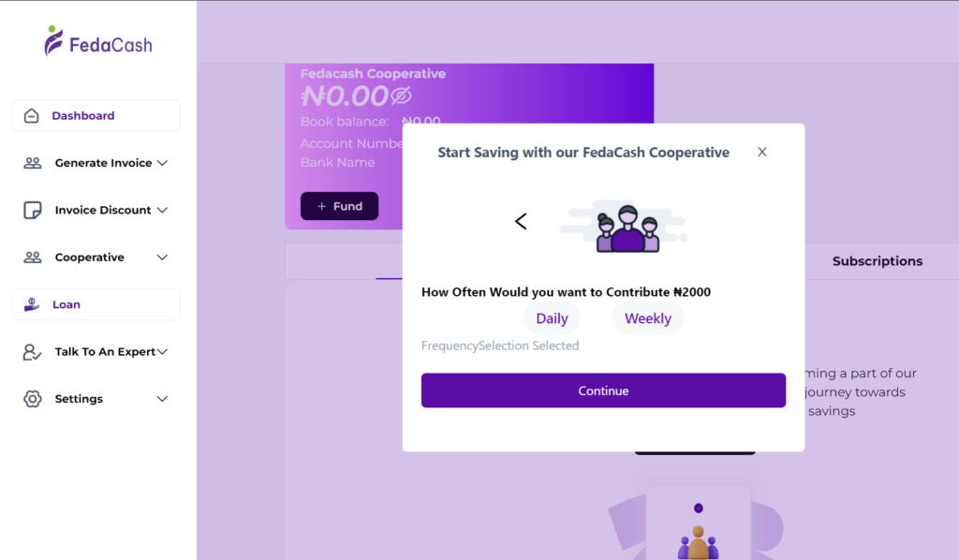Expand the Generate Invoice chevron
The width and height of the screenshot is (959, 560).
(162, 163)
